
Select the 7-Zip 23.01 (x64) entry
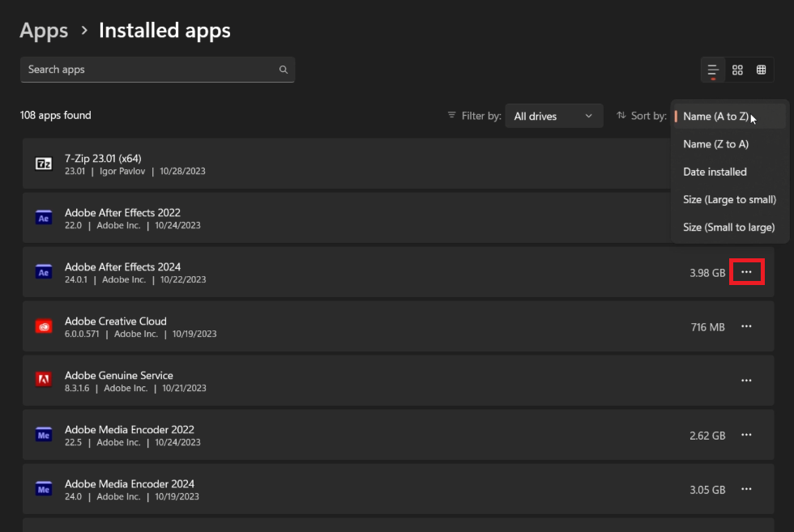[x=103, y=159]
